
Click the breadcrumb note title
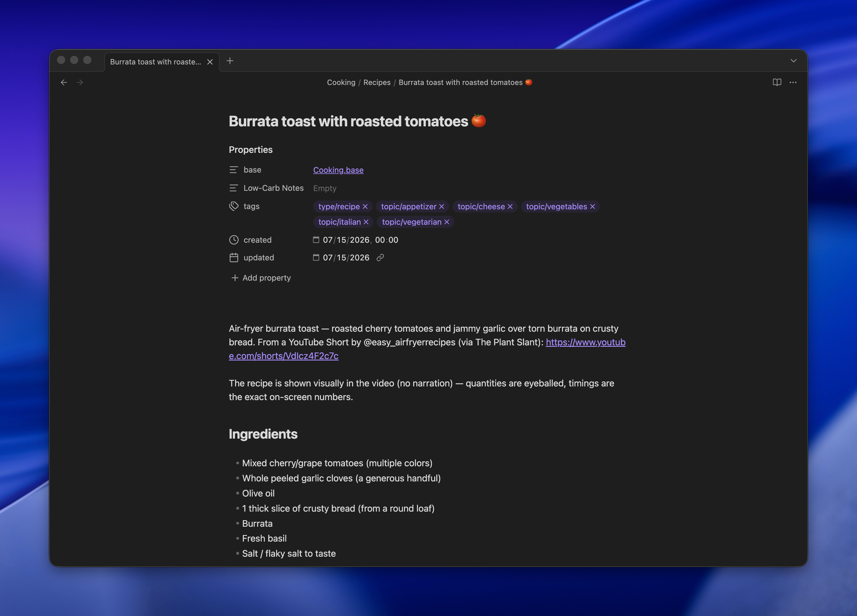466,82
